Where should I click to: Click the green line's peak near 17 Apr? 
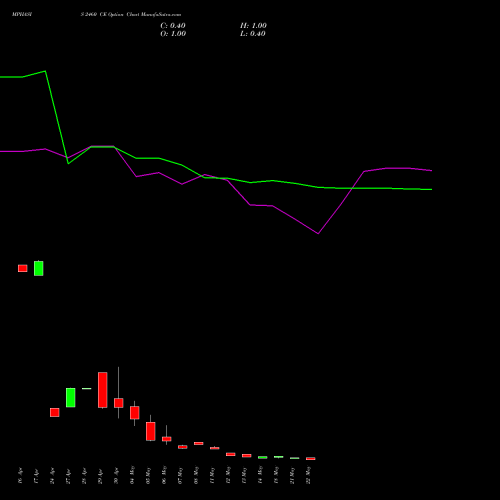click(45, 71)
